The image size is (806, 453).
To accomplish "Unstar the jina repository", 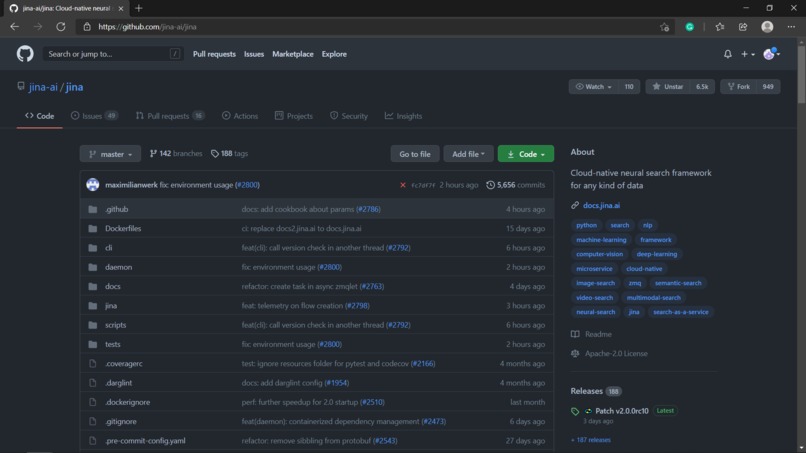I will coord(668,86).
